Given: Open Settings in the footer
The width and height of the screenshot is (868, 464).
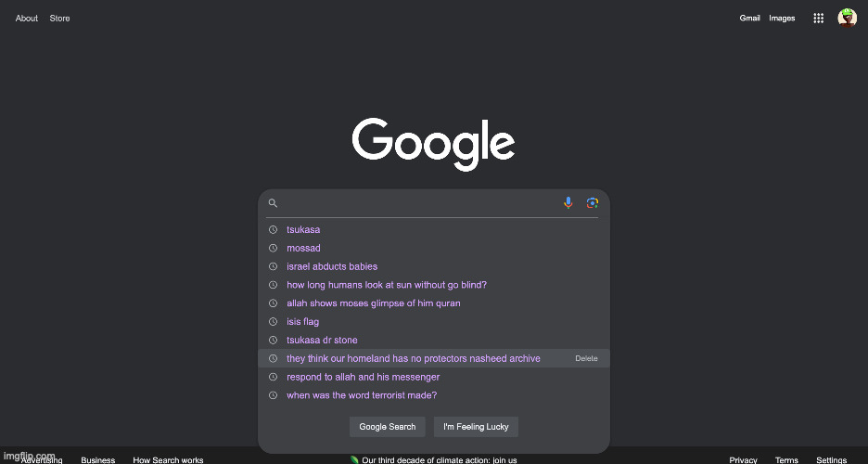Looking at the screenshot, I should [832, 459].
